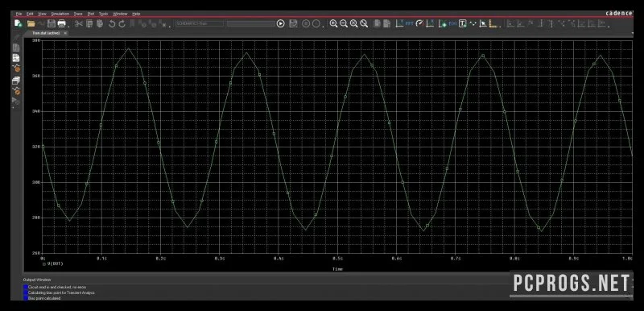The image size is (644, 311).
Task: Close the Tran.dat tab
Action: click(x=65, y=33)
